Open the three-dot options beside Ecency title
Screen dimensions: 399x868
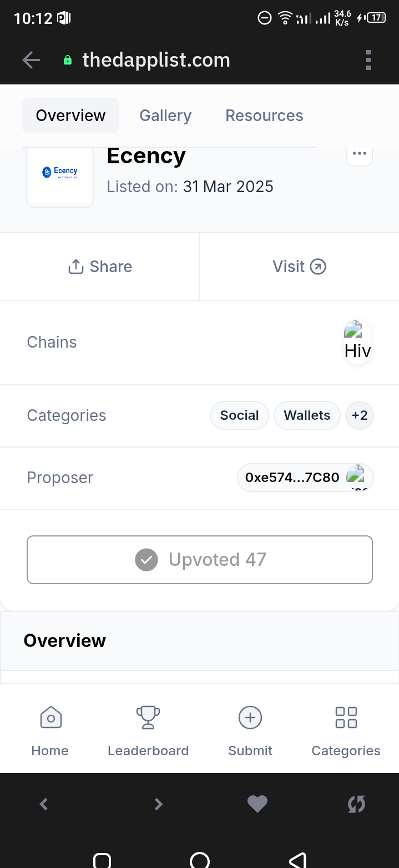point(360,155)
